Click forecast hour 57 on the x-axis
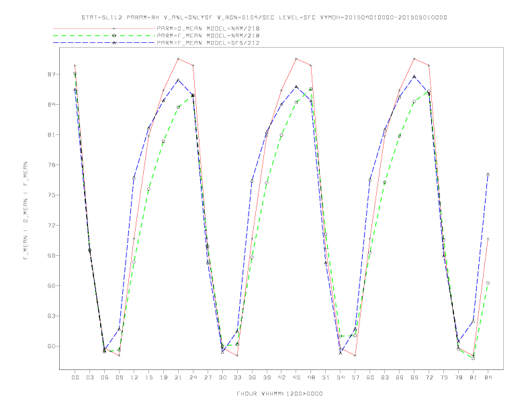This screenshot has width=532, height=411. click(355, 377)
